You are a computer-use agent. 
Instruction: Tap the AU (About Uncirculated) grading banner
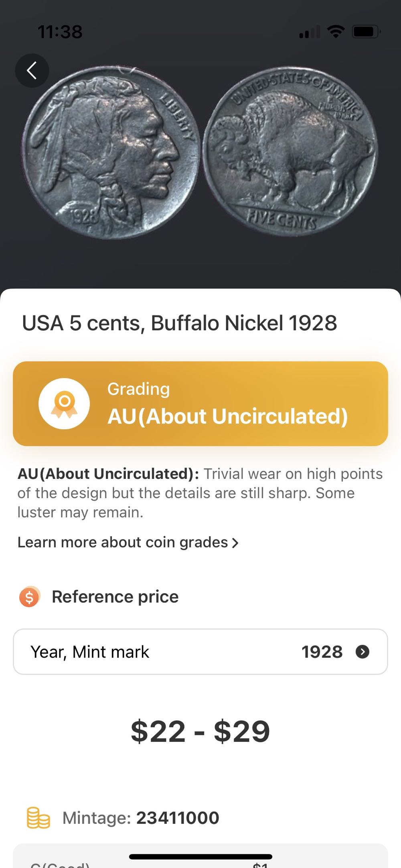[200, 404]
